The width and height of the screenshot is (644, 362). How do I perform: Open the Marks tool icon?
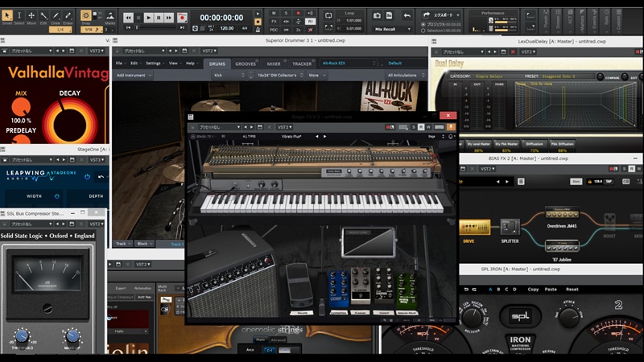(x=110, y=16)
